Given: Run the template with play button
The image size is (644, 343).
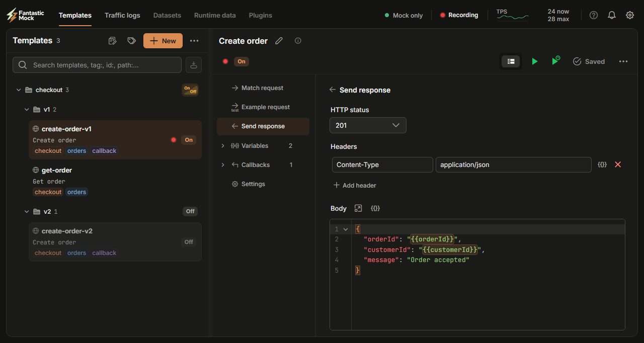Looking at the screenshot, I should [535, 61].
